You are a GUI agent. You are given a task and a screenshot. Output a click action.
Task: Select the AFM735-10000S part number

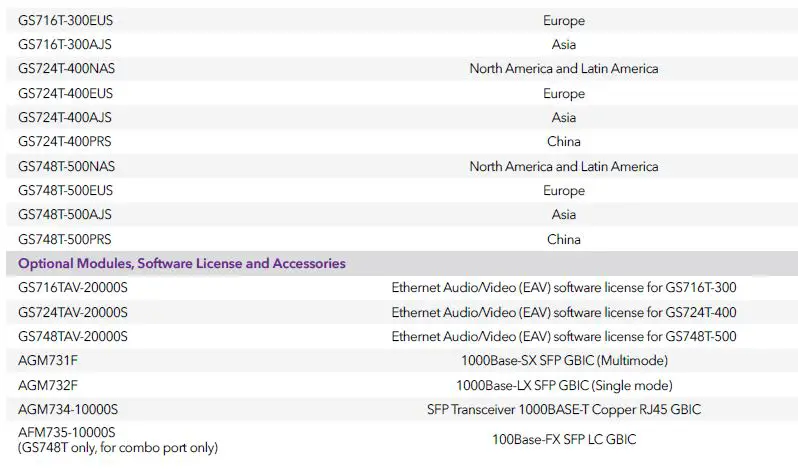click(67, 432)
